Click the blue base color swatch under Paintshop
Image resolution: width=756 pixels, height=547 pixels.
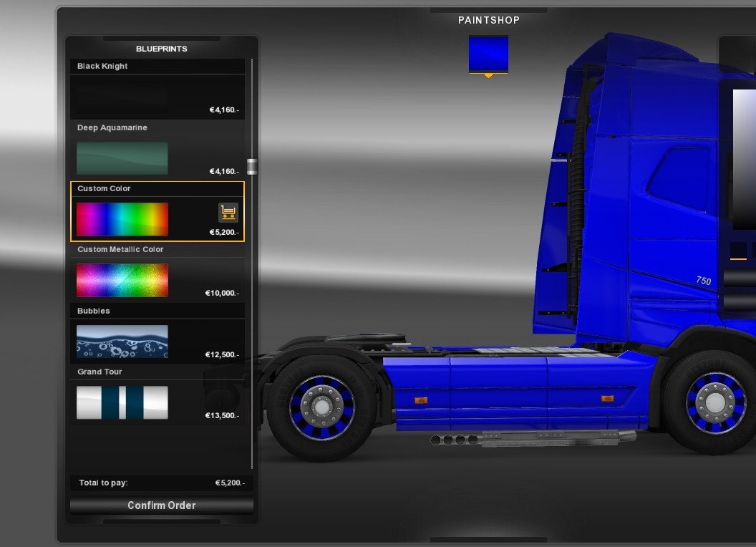coord(488,54)
